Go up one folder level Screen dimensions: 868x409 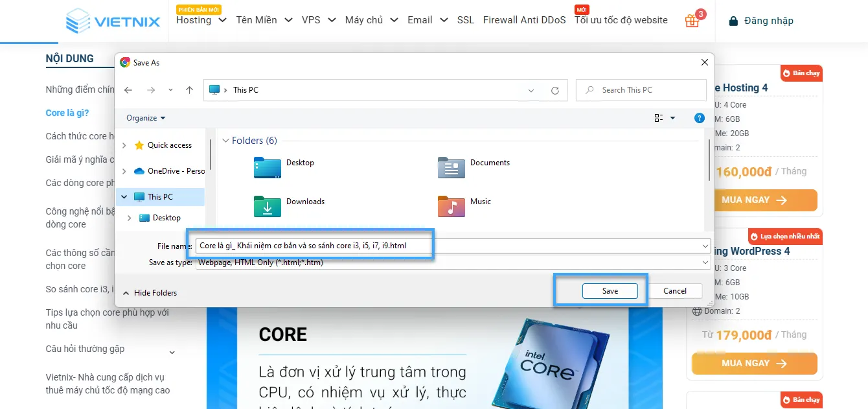(189, 90)
